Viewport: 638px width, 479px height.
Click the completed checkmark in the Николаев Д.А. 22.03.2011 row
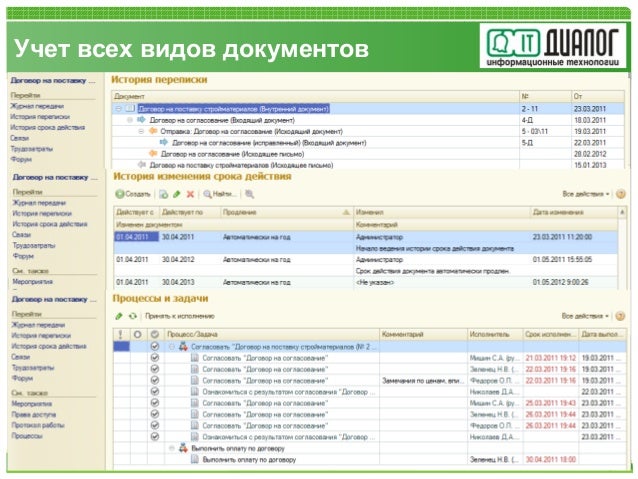[x=155, y=392]
